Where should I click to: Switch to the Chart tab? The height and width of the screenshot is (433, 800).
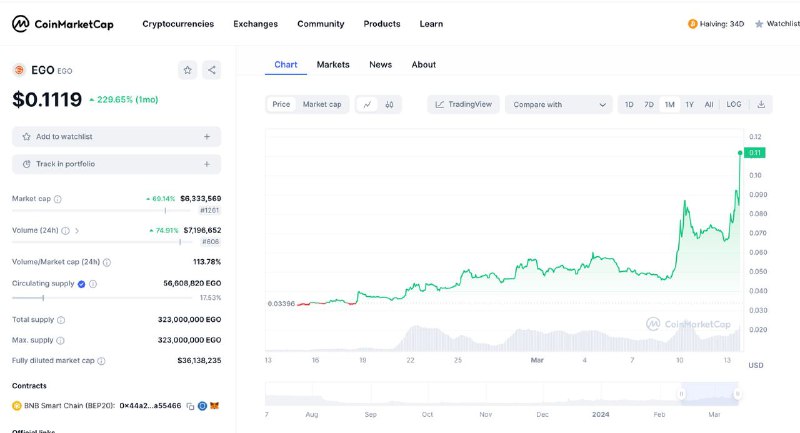pyautogui.click(x=286, y=65)
